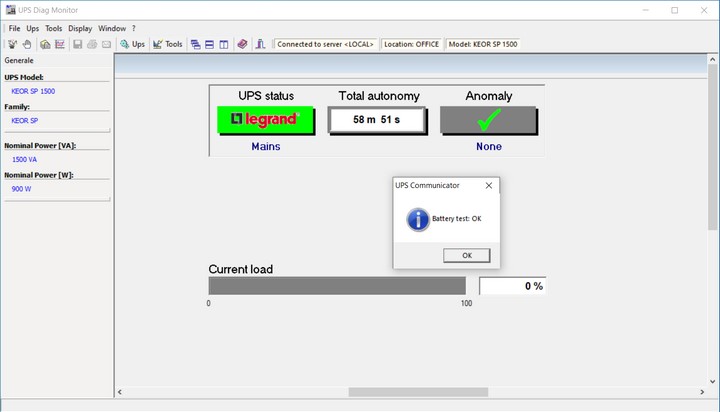The image size is (720, 412).
Task: Maximize the UPS Diag Monitor window
Action: click(675, 10)
